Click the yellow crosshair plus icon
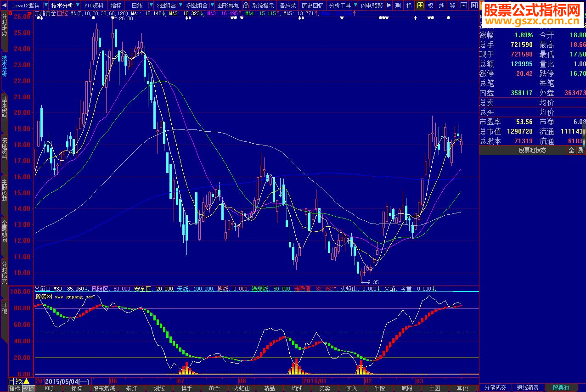 [x=420, y=6]
